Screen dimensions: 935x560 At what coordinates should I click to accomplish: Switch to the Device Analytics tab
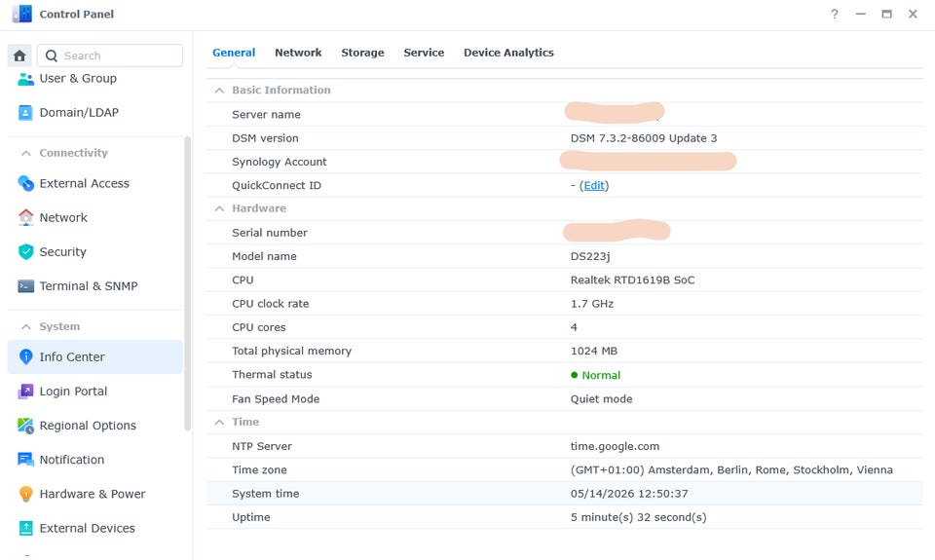click(x=508, y=53)
